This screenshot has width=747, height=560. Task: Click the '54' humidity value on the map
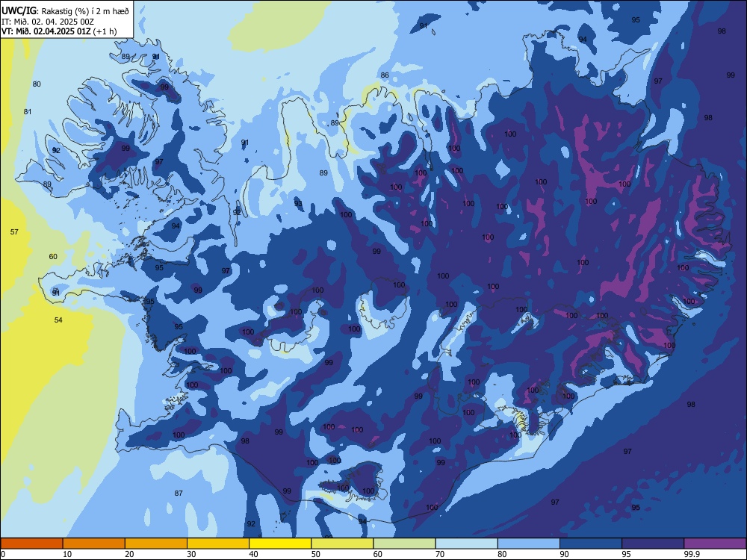point(58,320)
